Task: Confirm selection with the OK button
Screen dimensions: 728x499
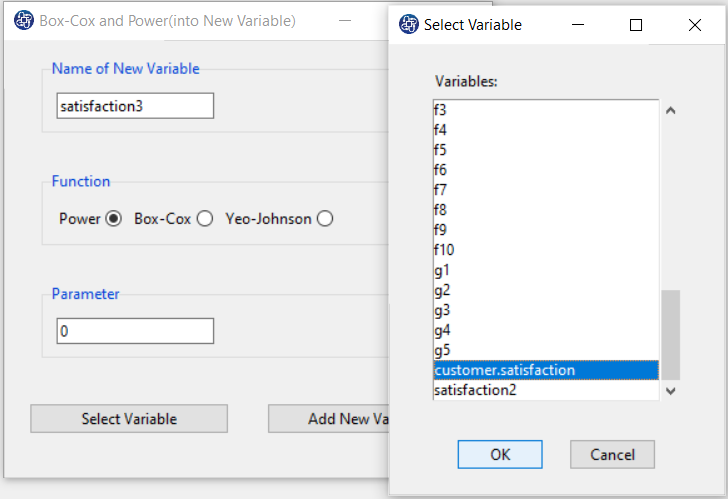Action: click(x=500, y=454)
